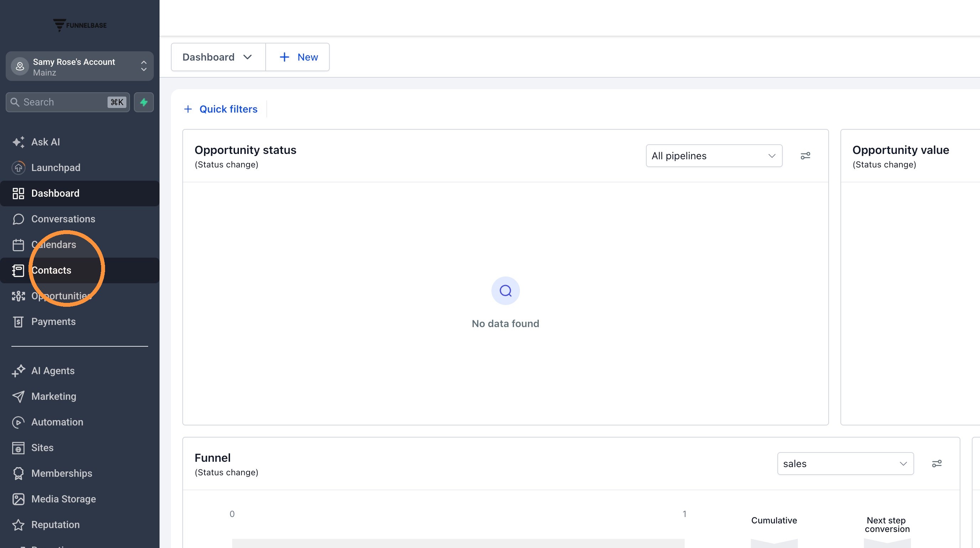Open the Payments receipt icon
980x548 pixels.
18,322
